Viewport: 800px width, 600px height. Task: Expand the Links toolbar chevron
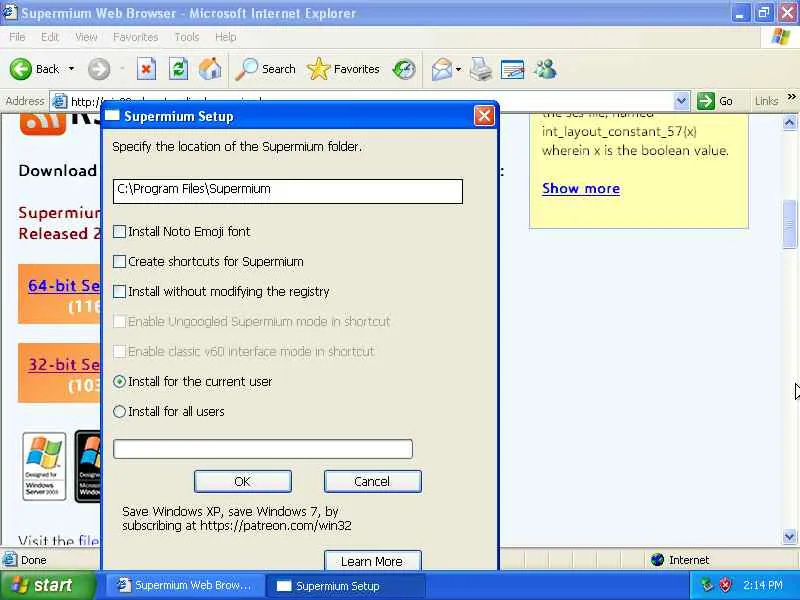point(791,96)
